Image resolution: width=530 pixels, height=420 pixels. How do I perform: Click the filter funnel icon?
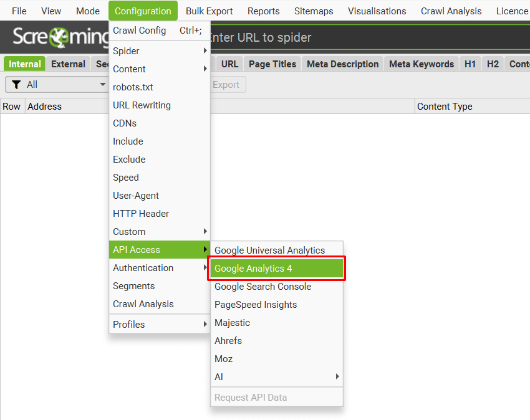17,84
